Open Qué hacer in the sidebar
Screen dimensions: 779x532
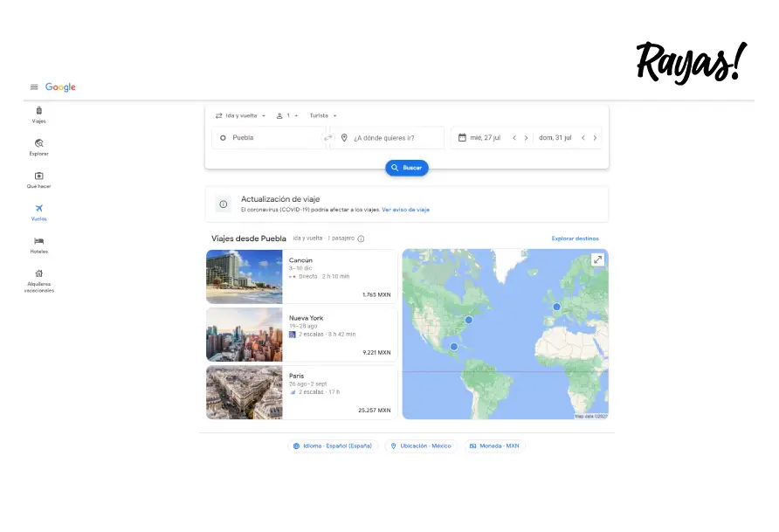pyautogui.click(x=38, y=180)
